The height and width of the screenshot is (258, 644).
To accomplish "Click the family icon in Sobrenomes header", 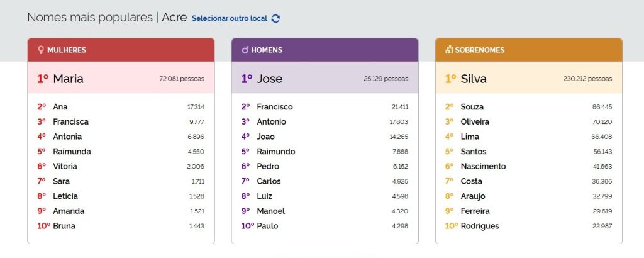I will [x=449, y=50].
